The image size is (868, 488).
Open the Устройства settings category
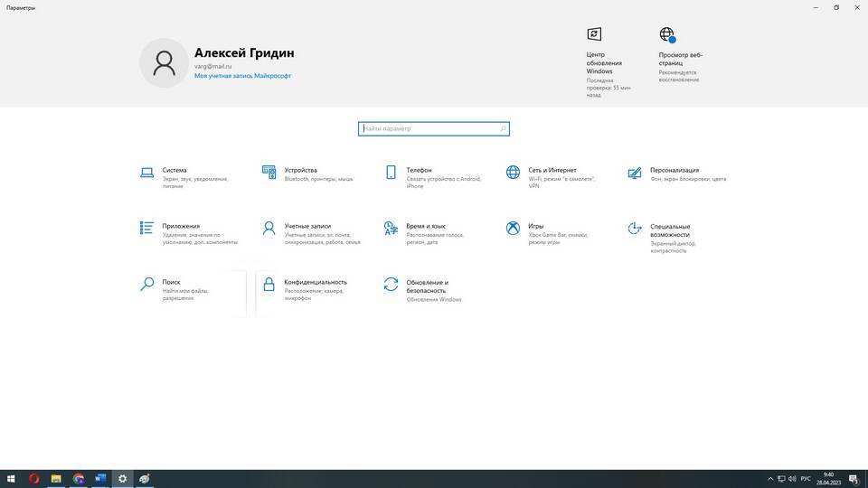[300, 171]
